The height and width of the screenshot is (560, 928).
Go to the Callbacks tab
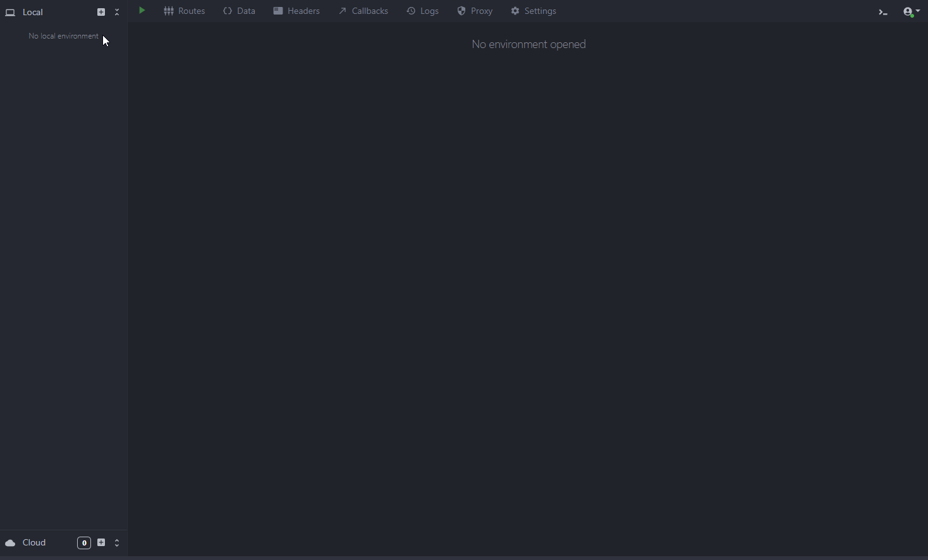point(363,11)
